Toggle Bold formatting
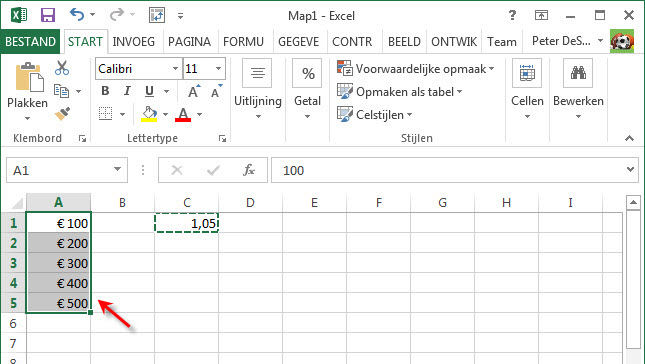Screen dimensions: 645x364 105,91
